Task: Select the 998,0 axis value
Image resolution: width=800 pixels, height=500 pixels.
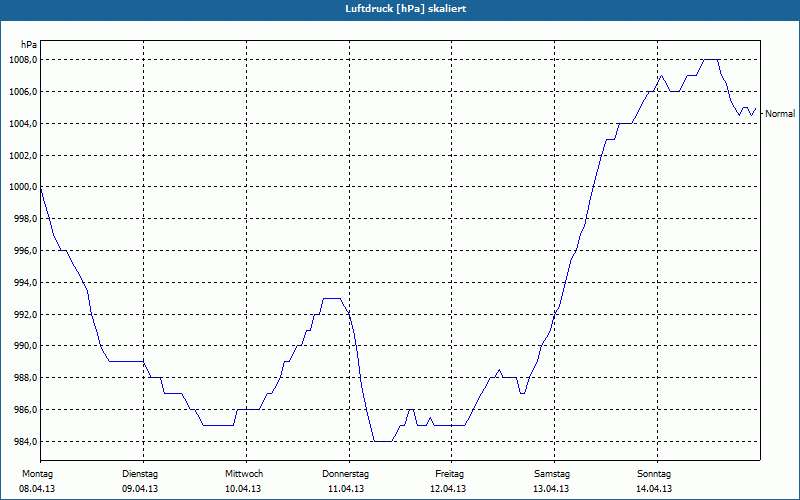Action: (x=25, y=219)
